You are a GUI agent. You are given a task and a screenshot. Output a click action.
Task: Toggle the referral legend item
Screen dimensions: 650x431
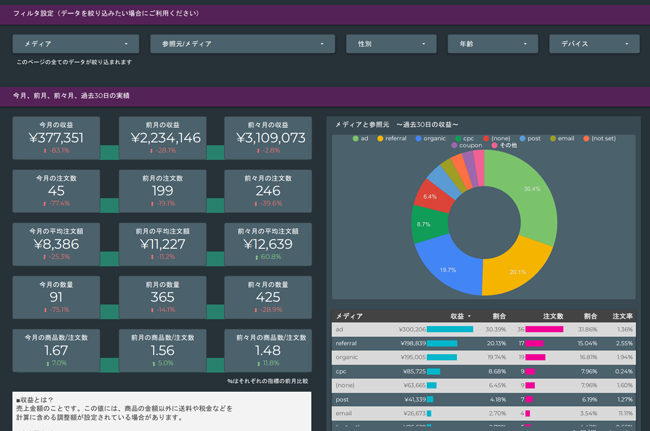pyautogui.click(x=392, y=138)
